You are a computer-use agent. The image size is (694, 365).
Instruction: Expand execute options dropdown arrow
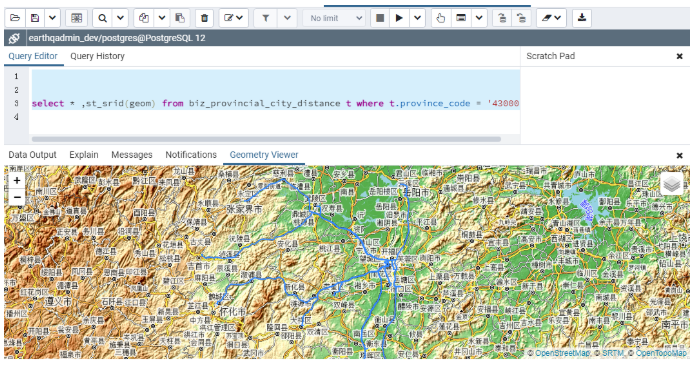pyautogui.click(x=417, y=18)
